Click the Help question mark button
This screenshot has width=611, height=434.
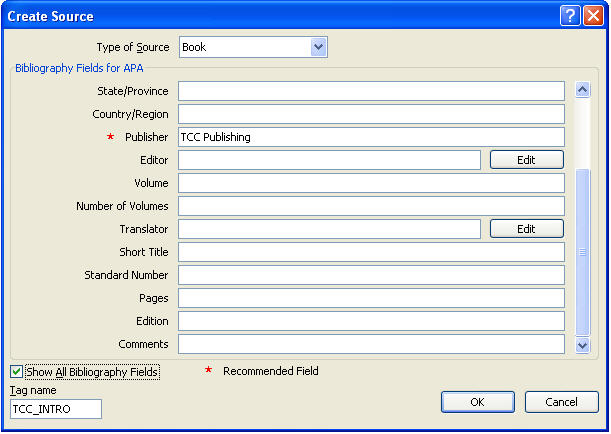click(x=570, y=16)
